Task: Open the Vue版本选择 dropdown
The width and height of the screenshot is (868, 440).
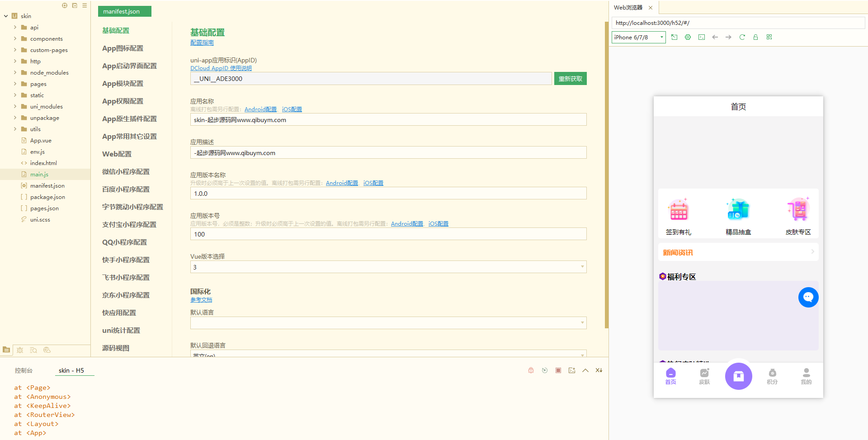Action: click(x=388, y=267)
